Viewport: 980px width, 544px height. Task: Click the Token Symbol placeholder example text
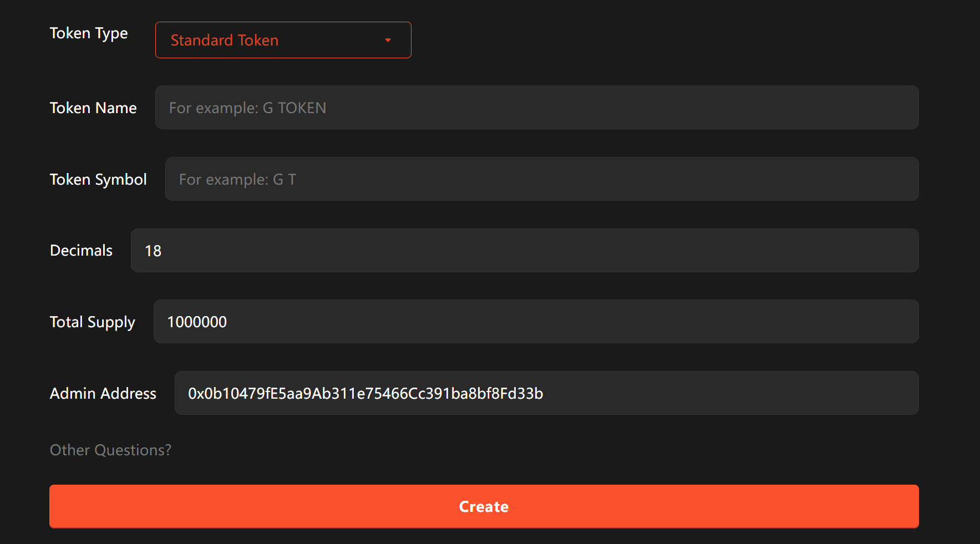pos(237,179)
